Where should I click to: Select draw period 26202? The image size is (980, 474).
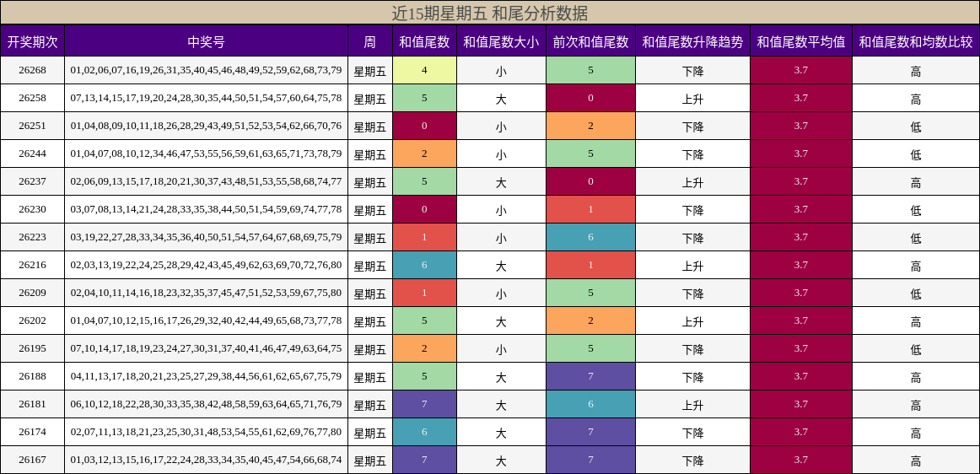[x=32, y=320]
